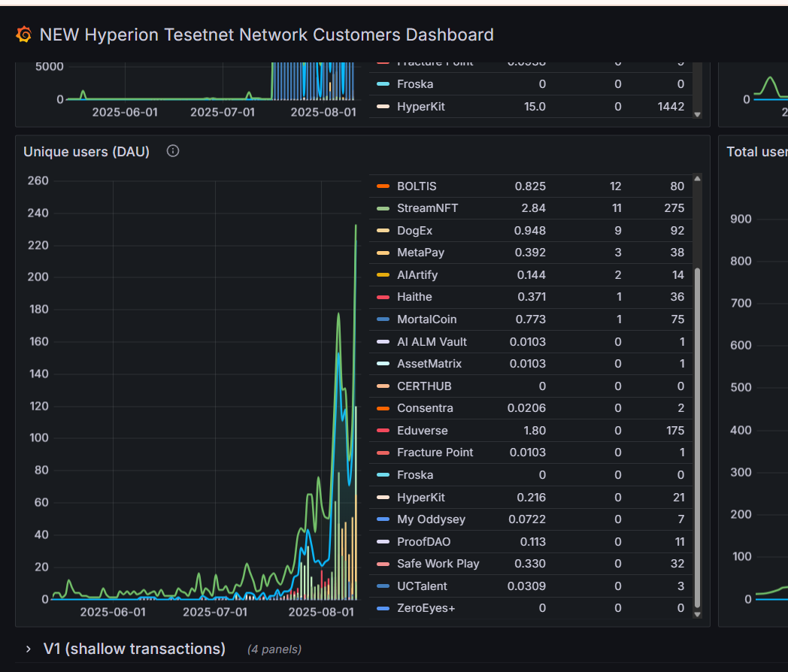
Task: Select the AI ALM Vault legend entry
Action: [x=432, y=342]
